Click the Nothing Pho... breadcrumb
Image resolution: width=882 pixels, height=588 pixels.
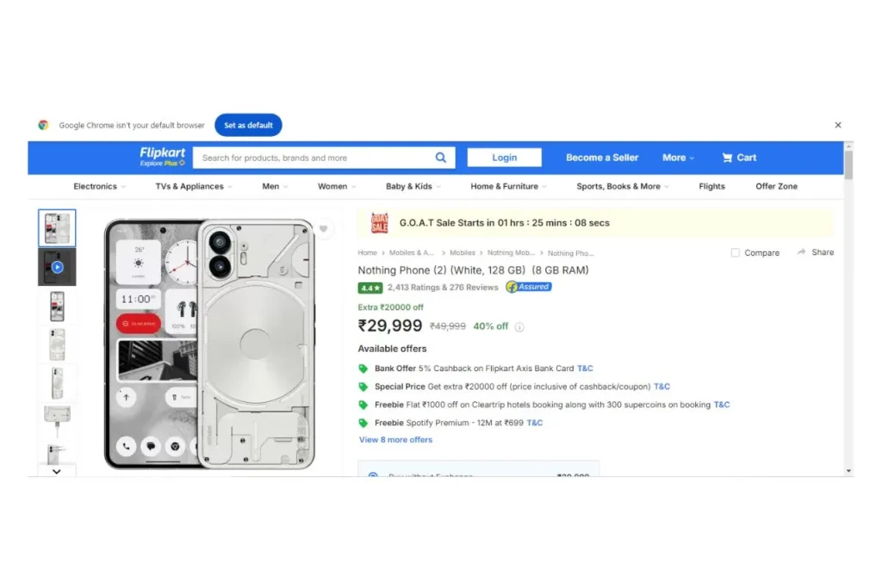[570, 253]
